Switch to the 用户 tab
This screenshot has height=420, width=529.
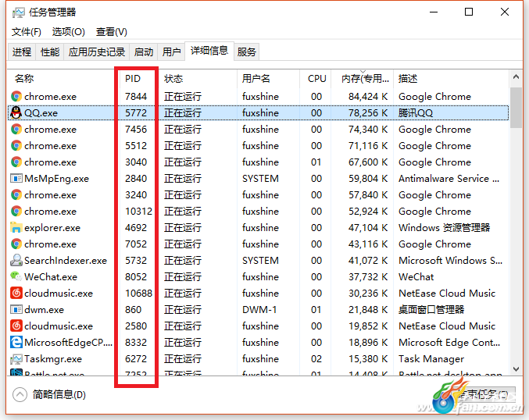[171, 52]
